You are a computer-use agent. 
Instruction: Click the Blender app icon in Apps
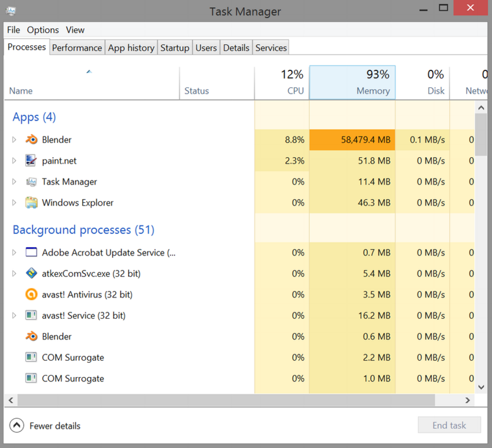31,140
